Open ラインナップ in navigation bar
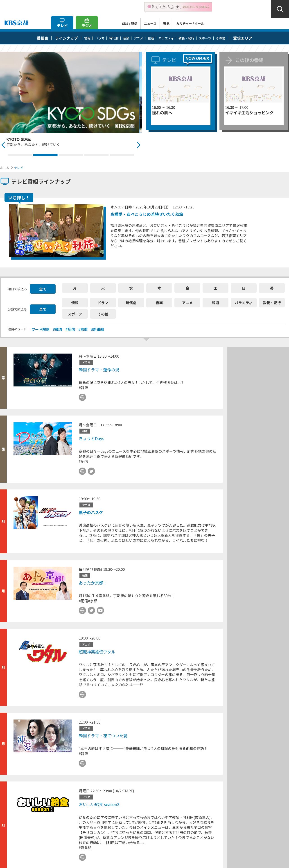This screenshot has width=289, height=868. (66, 38)
